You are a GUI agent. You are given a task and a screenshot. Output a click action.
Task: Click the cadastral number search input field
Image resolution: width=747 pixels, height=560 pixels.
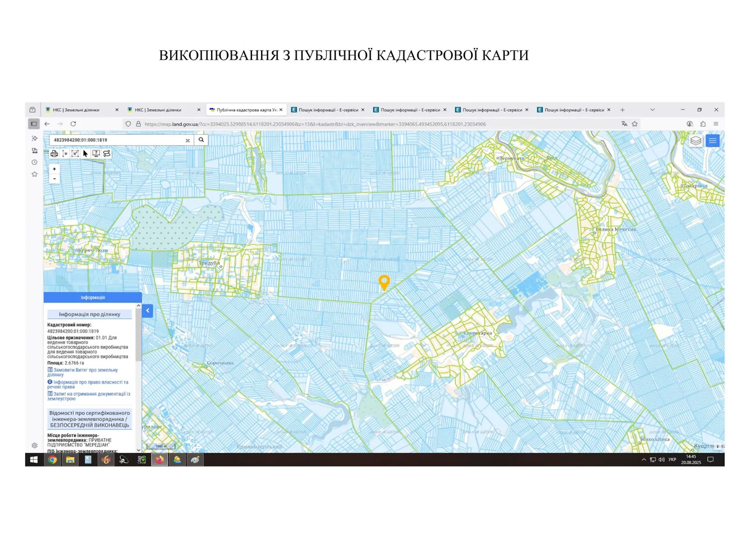(x=117, y=140)
